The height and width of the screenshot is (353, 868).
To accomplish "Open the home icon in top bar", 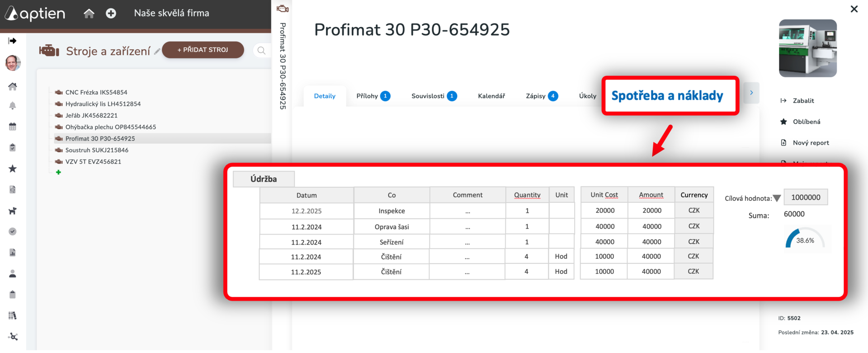I will 89,14.
